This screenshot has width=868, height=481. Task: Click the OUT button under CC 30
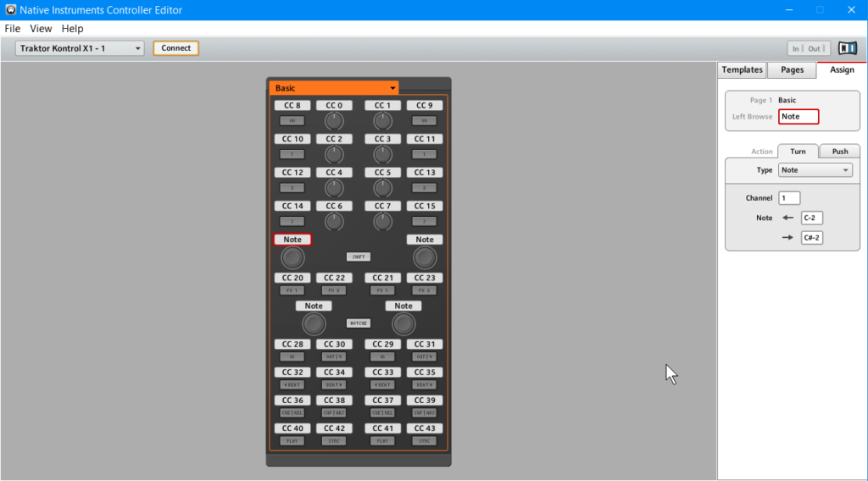click(x=334, y=357)
